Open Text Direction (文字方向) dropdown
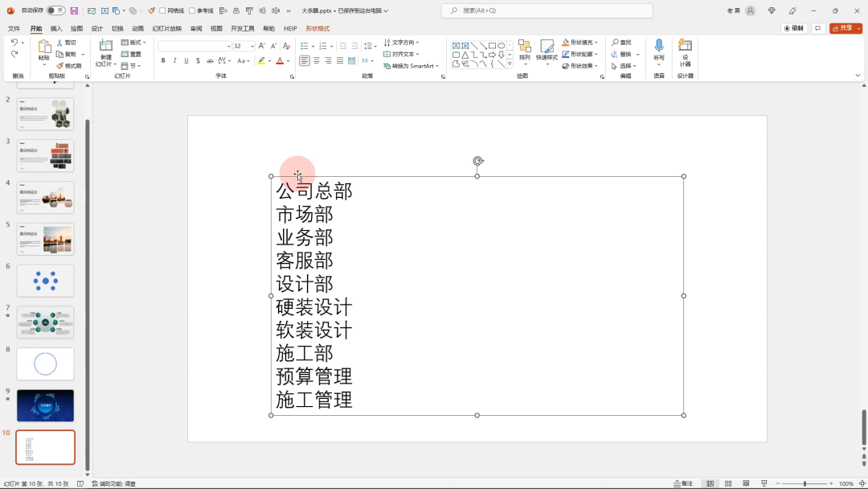 (x=401, y=42)
